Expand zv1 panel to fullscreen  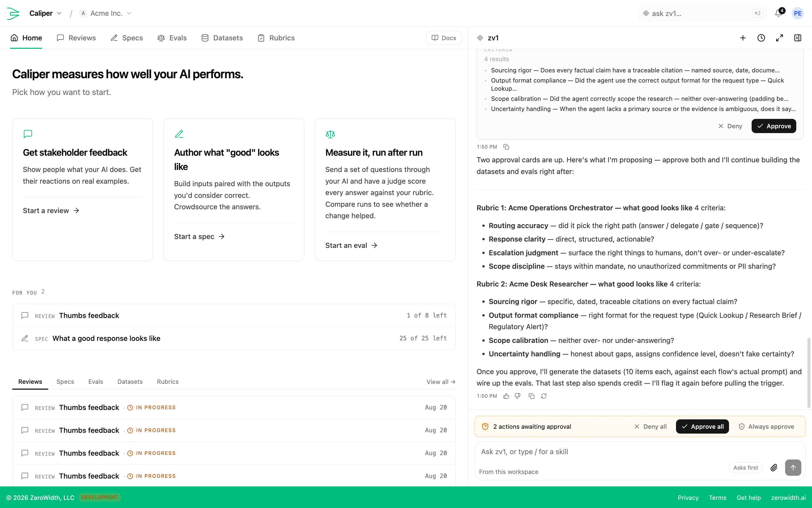click(x=780, y=38)
